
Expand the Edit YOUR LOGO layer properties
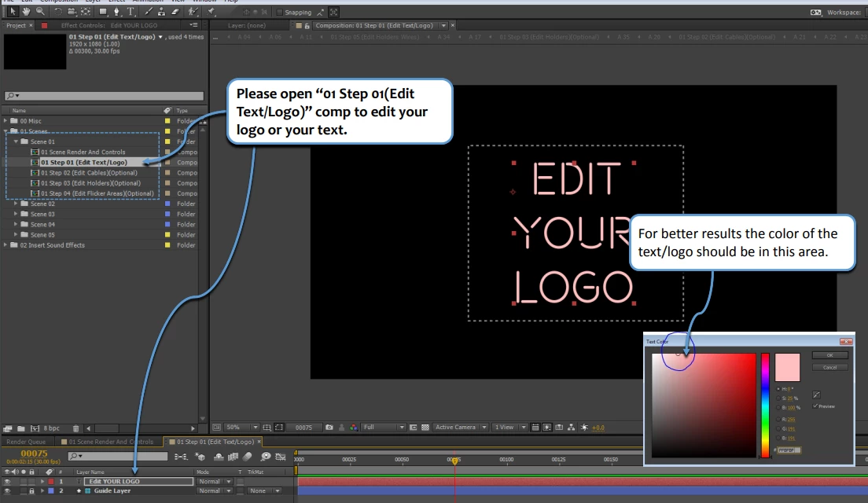(42, 482)
